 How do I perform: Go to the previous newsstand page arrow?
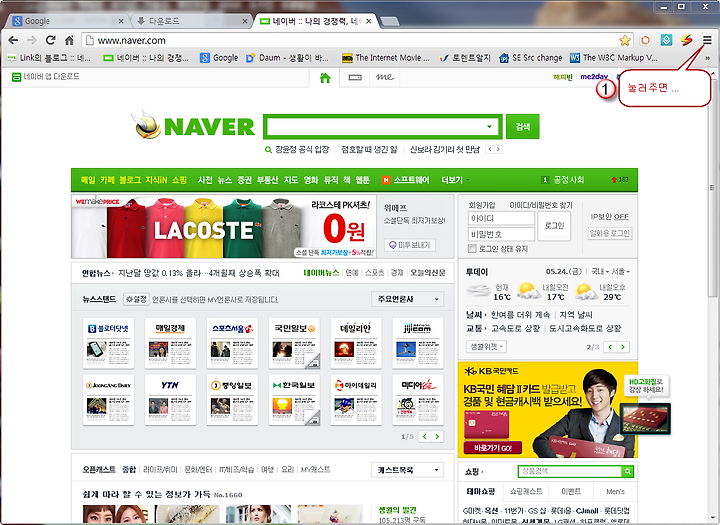tap(425, 436)
